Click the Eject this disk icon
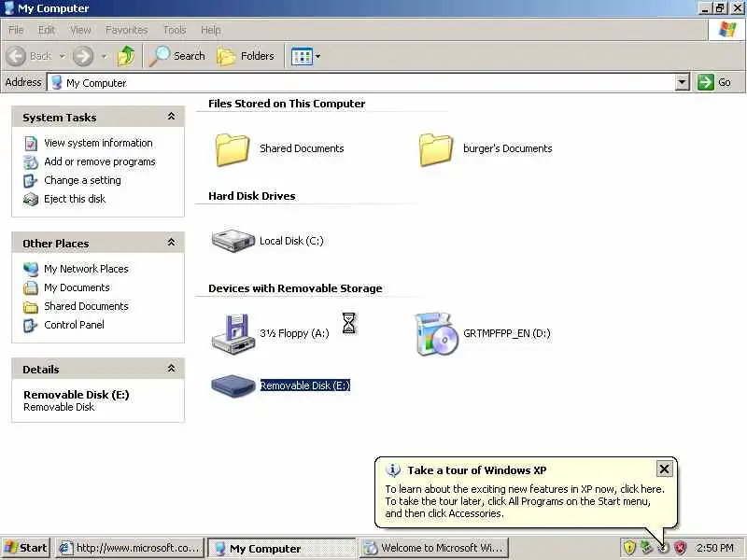 (31, 199)
